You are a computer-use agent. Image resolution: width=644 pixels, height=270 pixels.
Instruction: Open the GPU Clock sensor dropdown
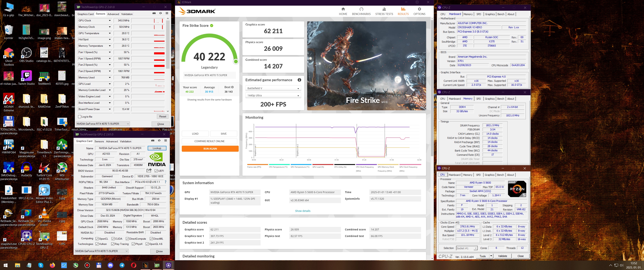pyautogui.click(x=110, y=21)
